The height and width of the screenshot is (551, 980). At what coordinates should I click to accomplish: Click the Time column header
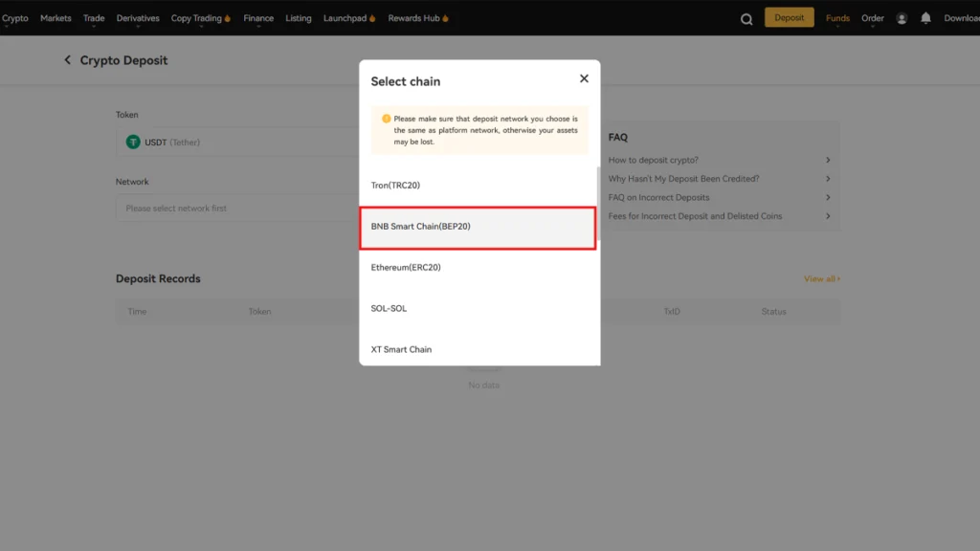pos(137,311)
